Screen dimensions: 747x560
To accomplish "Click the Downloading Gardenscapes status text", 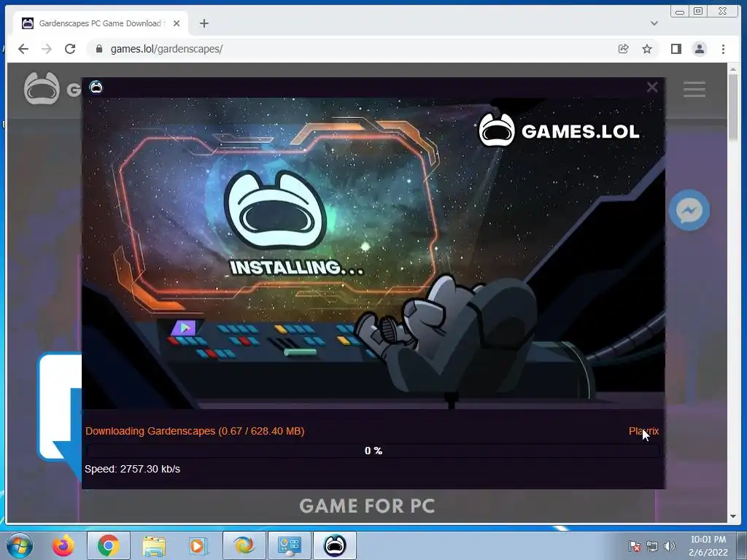I will [195, 431].
